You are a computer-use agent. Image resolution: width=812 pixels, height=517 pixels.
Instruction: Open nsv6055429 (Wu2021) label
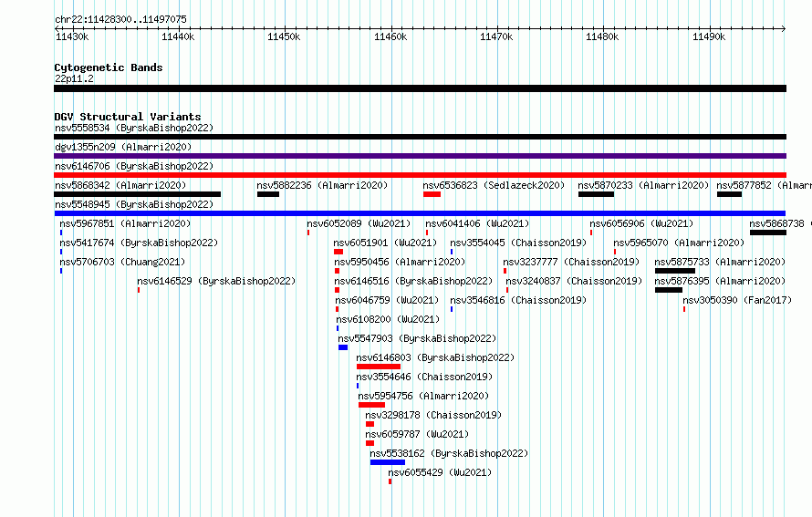440,472
